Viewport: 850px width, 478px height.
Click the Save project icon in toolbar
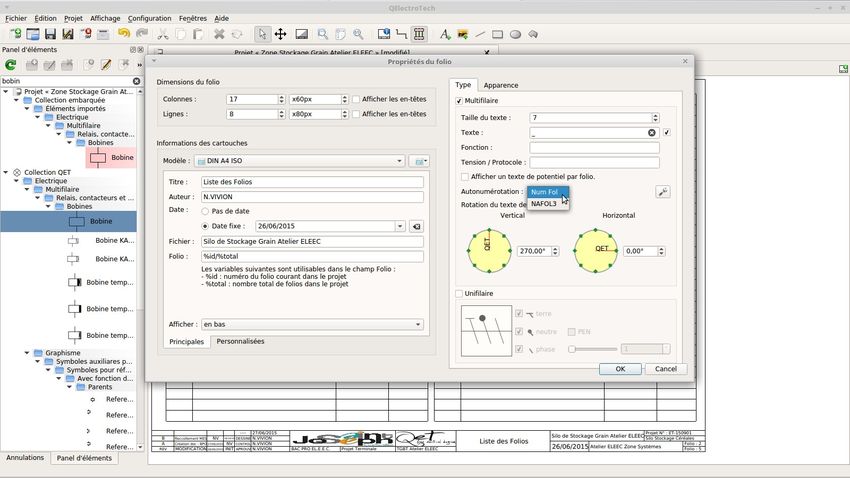(50, 34)
